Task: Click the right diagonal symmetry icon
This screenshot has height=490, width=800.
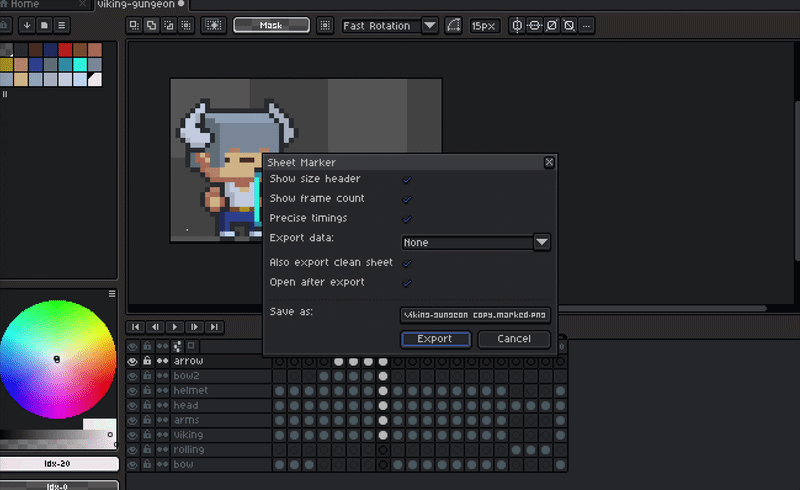Action: coord(552,25)
